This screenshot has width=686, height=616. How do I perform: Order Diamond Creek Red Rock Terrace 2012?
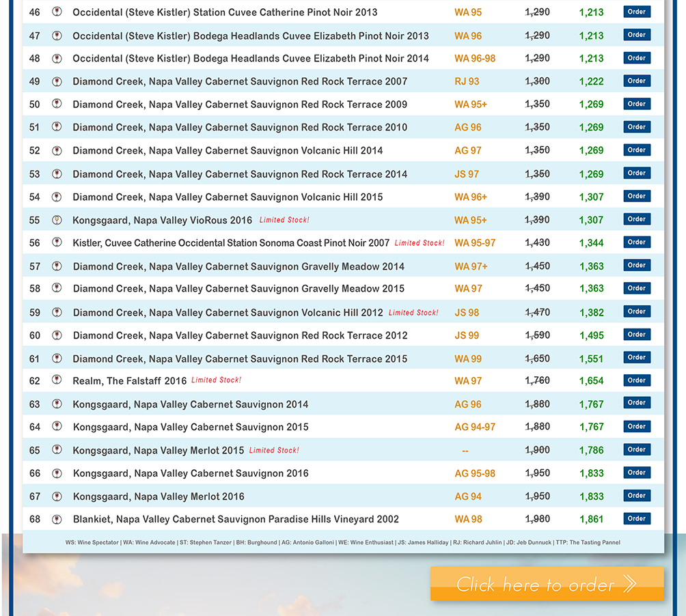pyautogui.click(x=637, y=335)
